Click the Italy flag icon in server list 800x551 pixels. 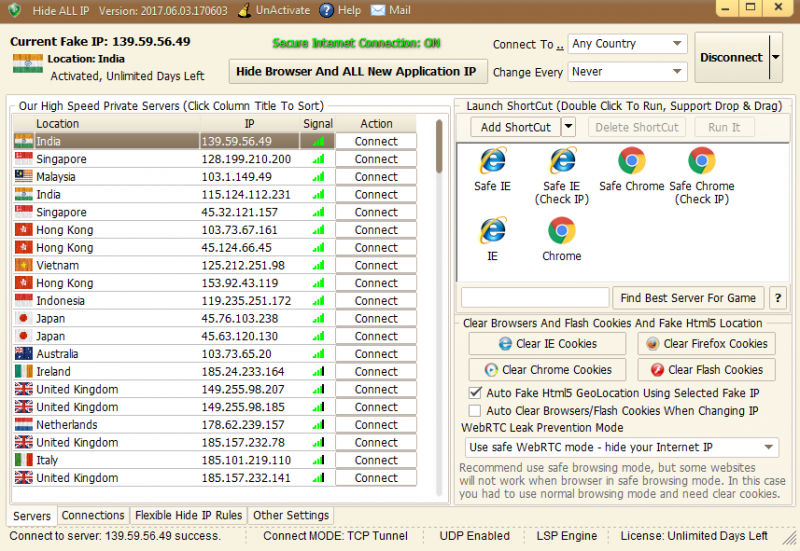(x=23, y=460)
